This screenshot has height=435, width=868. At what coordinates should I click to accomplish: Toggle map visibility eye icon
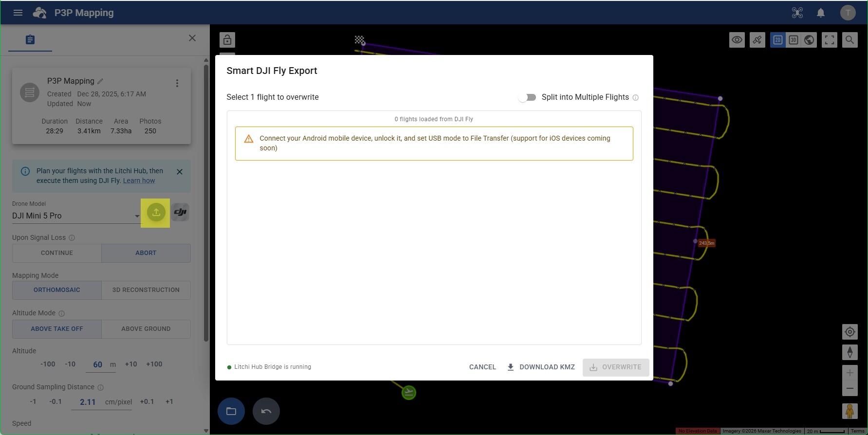click(737, 40)
